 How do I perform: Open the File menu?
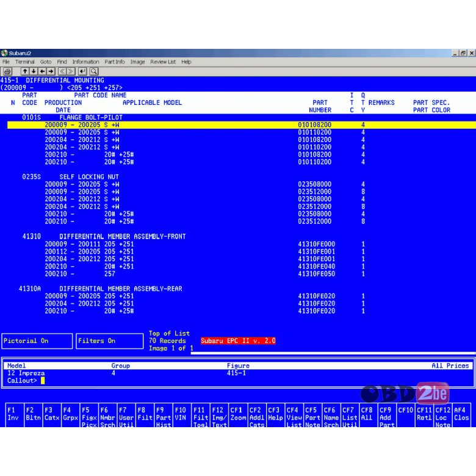[x=6, y=62]
